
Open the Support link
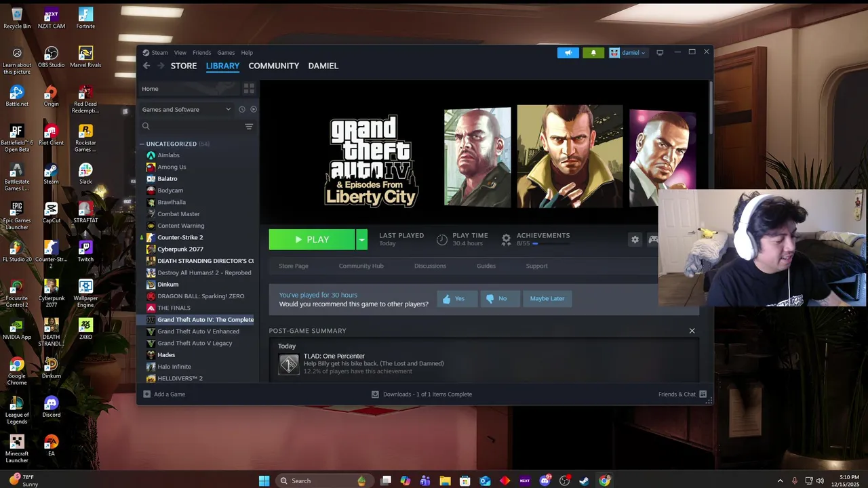click(x=536, y=266)
